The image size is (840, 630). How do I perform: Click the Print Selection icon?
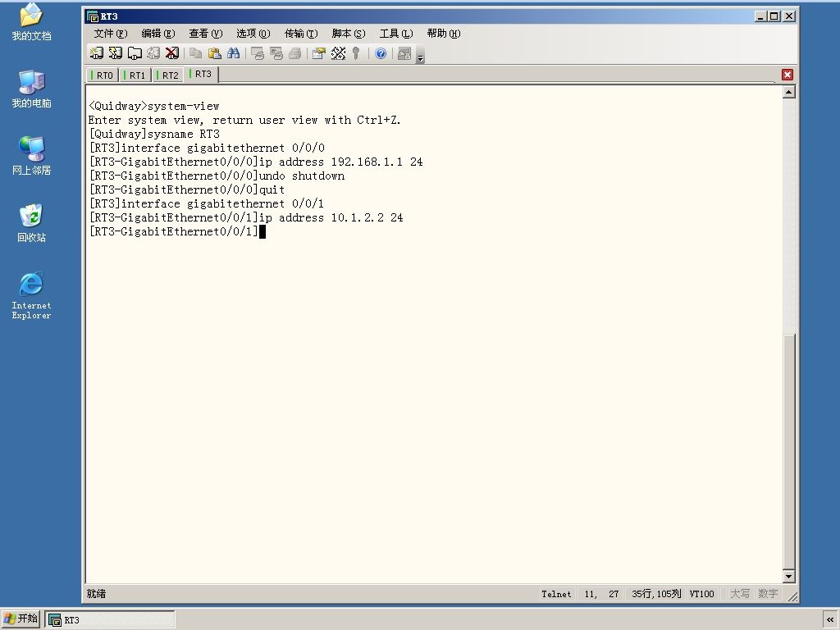[276, 53]
